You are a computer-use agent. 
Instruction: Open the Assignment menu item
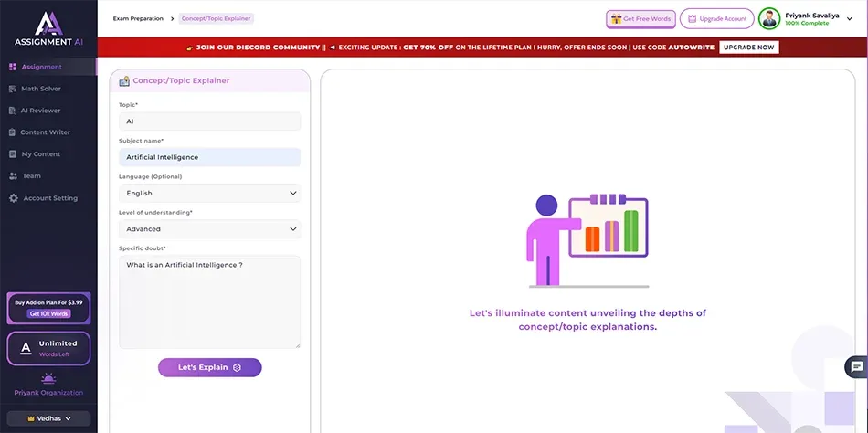click(x=42, y=67)
